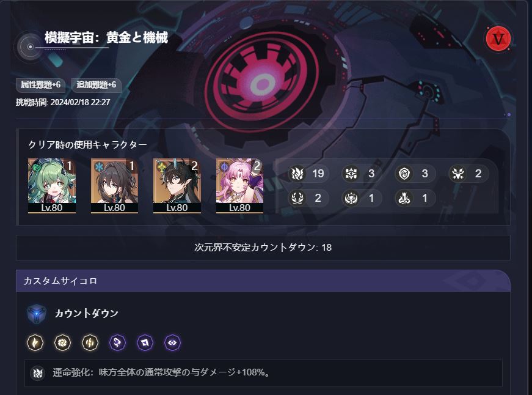Click the first path icon showing 3
Screen dimensions: 532x395
click(351, 174)
